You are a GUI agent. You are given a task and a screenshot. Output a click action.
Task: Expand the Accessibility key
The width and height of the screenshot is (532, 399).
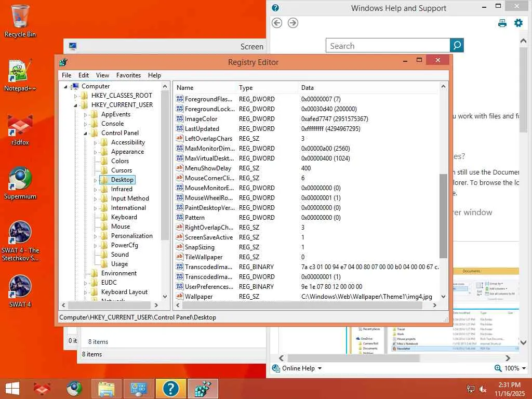coord(96,143)
